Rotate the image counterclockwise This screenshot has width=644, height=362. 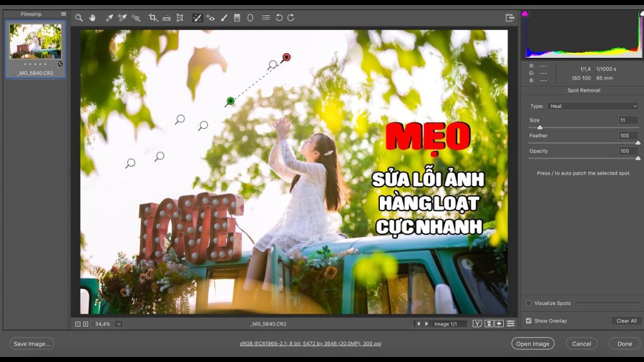tap(279, 18)
